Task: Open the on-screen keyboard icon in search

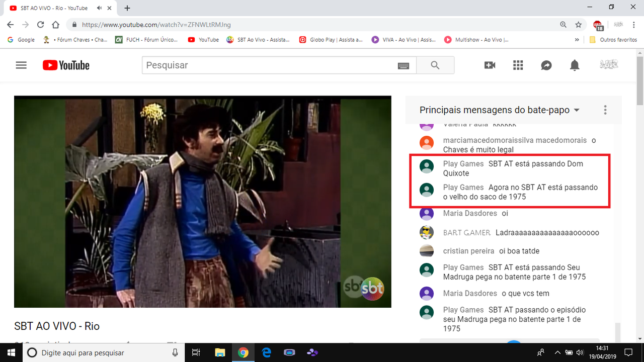Action: pyautogui.click(x=403, y=65)
